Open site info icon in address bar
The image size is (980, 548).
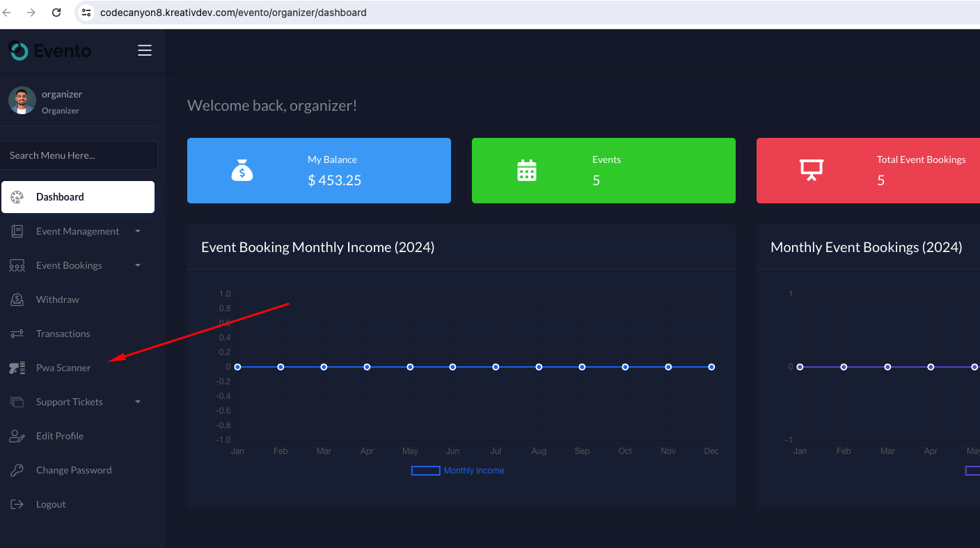point(86,13)
